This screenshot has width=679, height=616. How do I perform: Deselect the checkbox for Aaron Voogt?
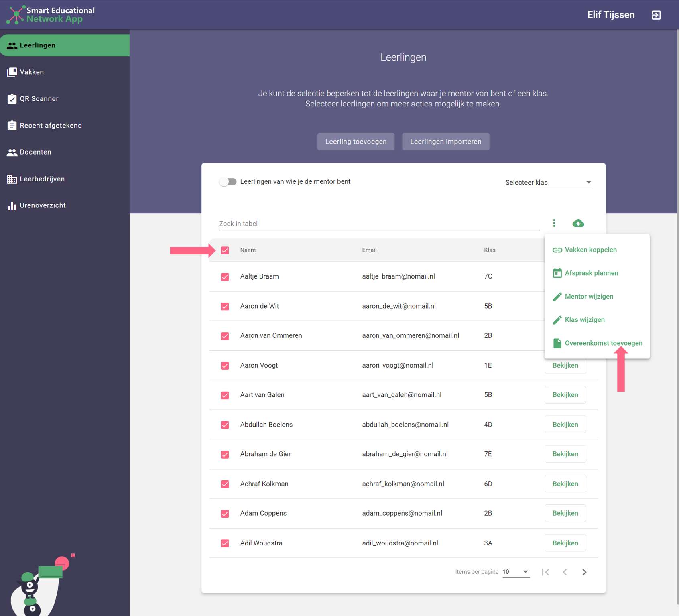coord(225,366)
